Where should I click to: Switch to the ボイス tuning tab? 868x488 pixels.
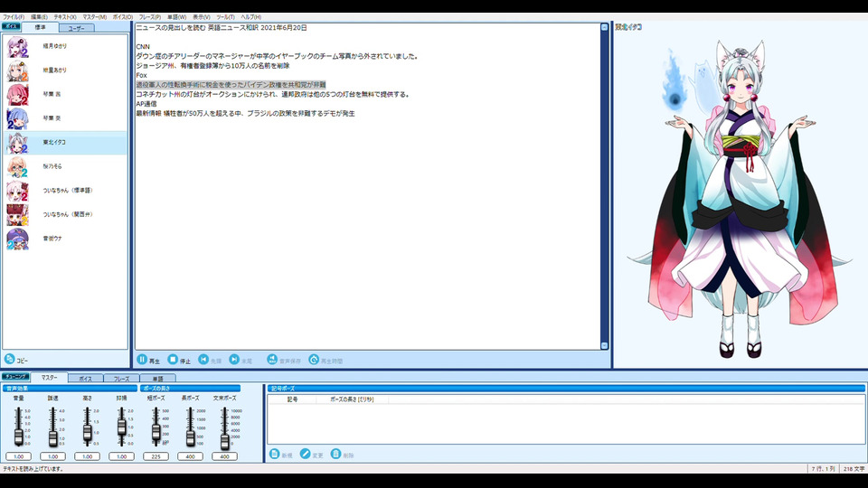(85, 379)
